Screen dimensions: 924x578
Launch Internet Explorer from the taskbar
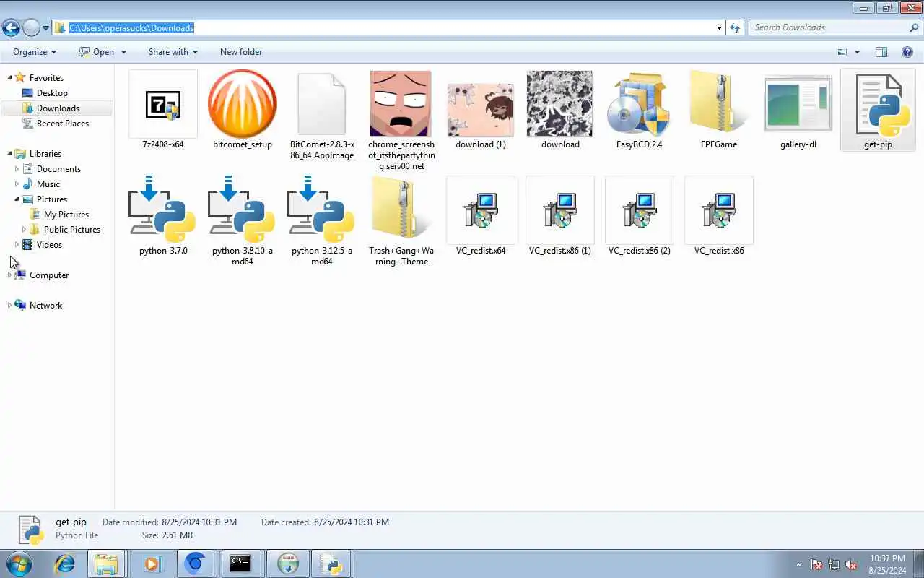click(65, 564)
